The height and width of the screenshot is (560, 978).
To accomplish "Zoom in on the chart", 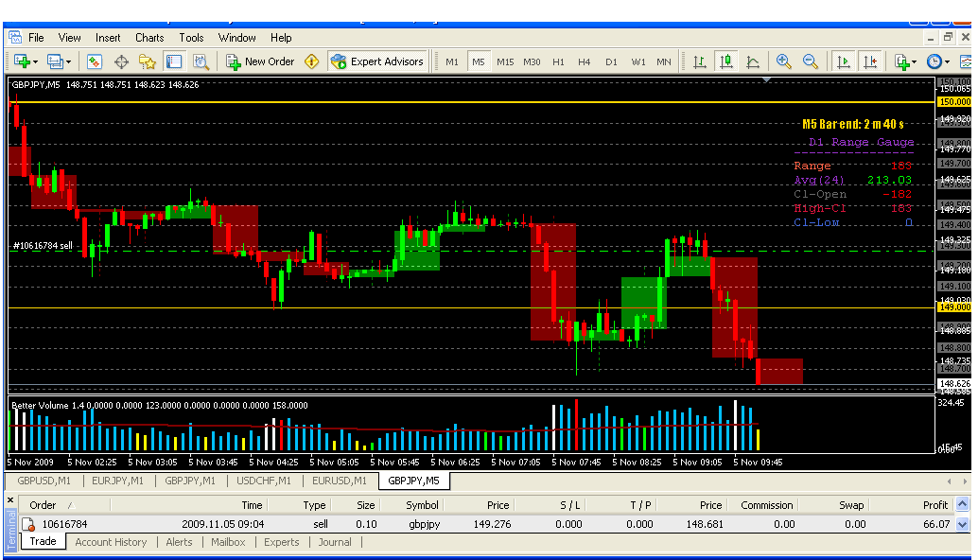I will tap(783, 61).
